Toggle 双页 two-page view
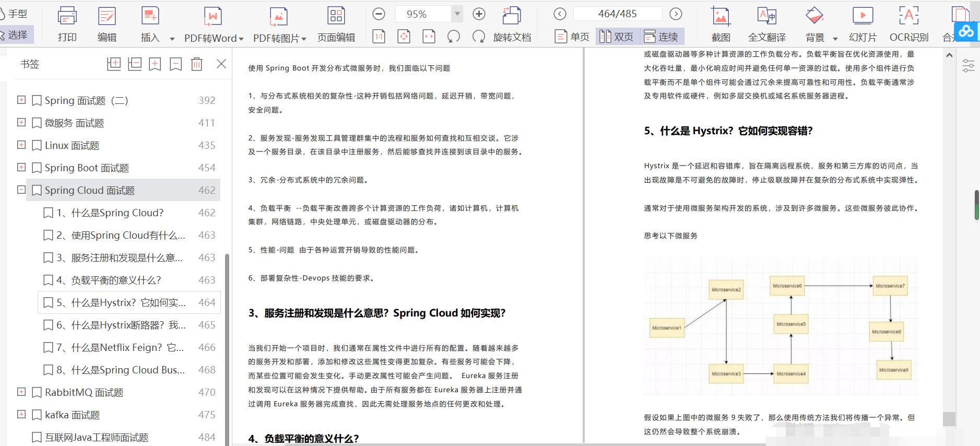 617,37
